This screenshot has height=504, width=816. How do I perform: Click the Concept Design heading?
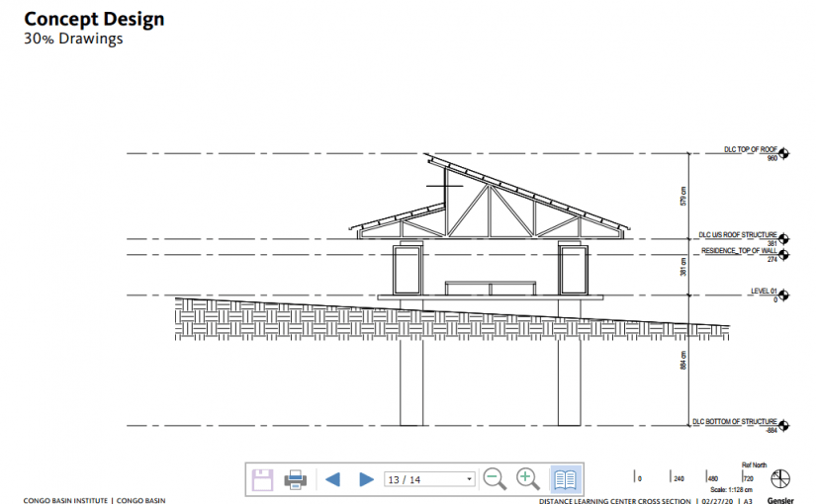pos(94,19)
